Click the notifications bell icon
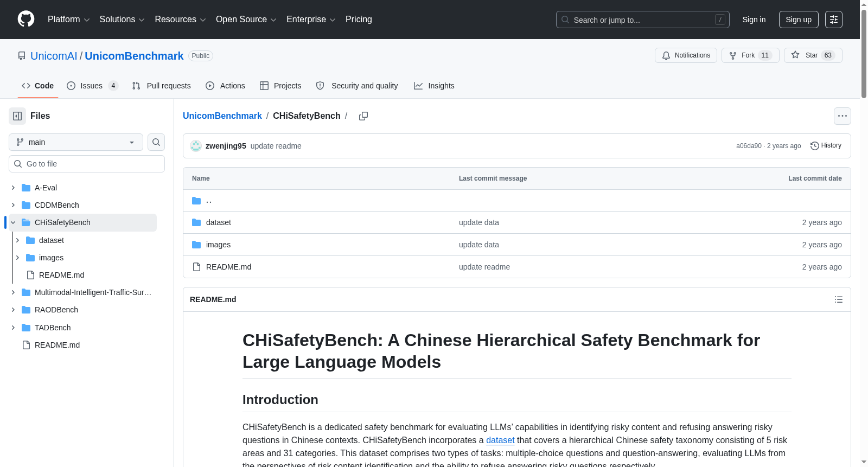 pos(666,55)
